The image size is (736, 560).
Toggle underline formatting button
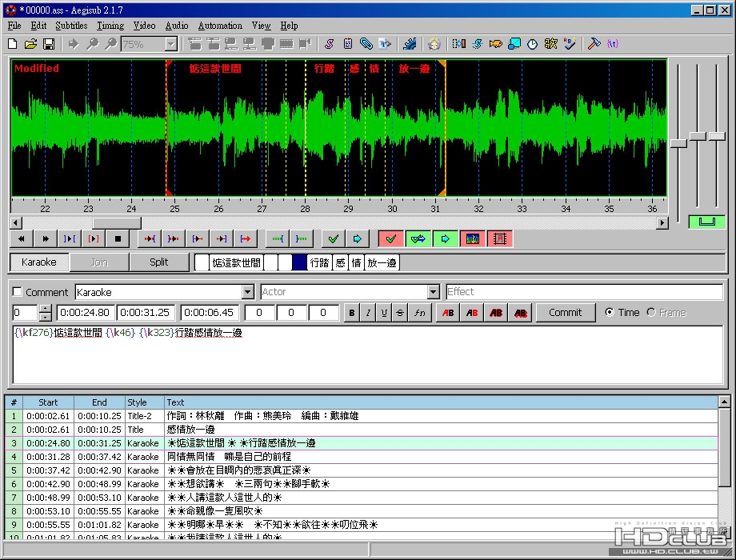384,313
